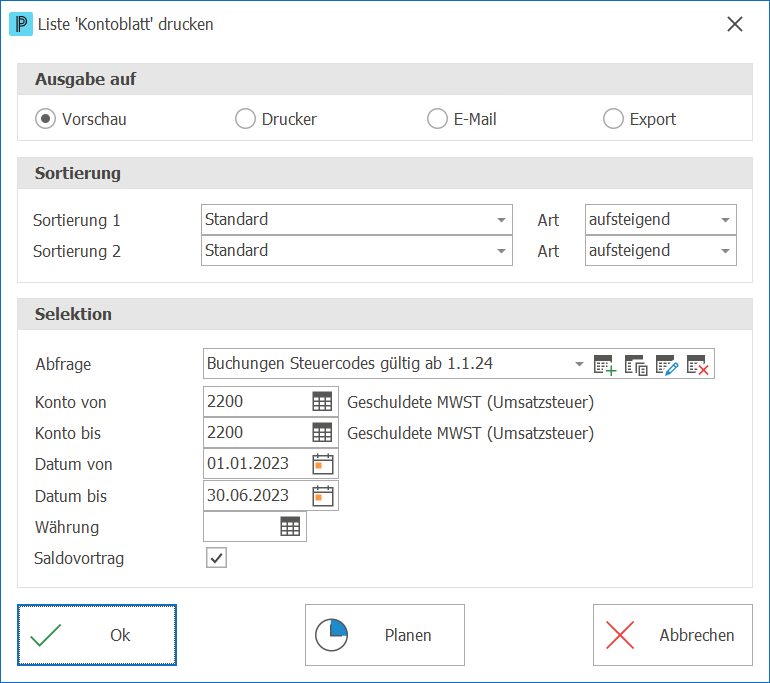Click the Selektion section header
The height and width of the screenshot is (683, 770).
click(385, 314)
